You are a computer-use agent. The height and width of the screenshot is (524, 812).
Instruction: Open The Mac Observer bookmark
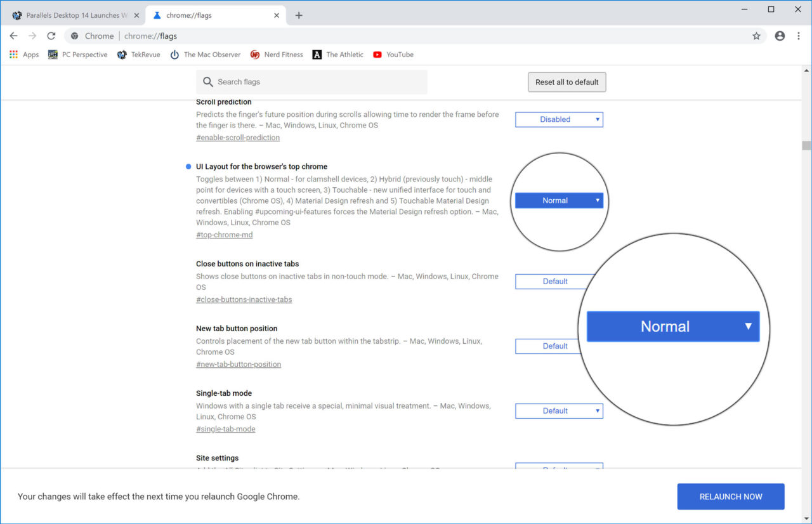[x=205, y=55]
